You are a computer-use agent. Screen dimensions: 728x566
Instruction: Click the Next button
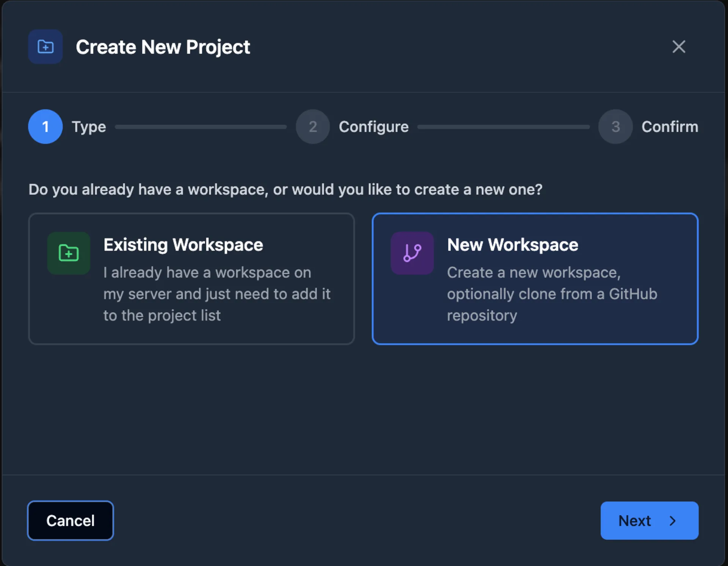(x=649, y=521)
